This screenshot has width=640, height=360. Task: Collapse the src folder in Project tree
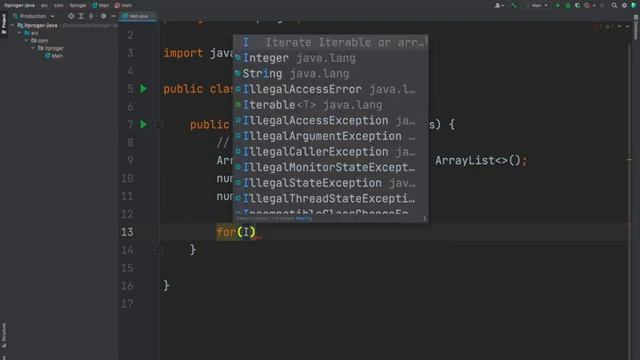19,33
